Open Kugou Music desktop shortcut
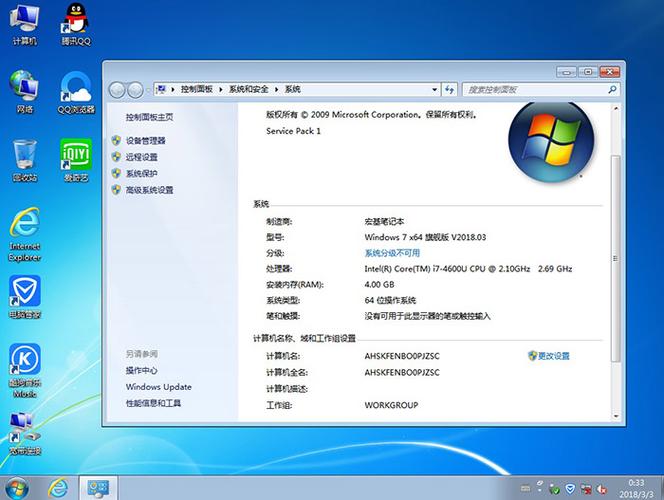Viewport: 664px width, 500px height. click(25, 371)
